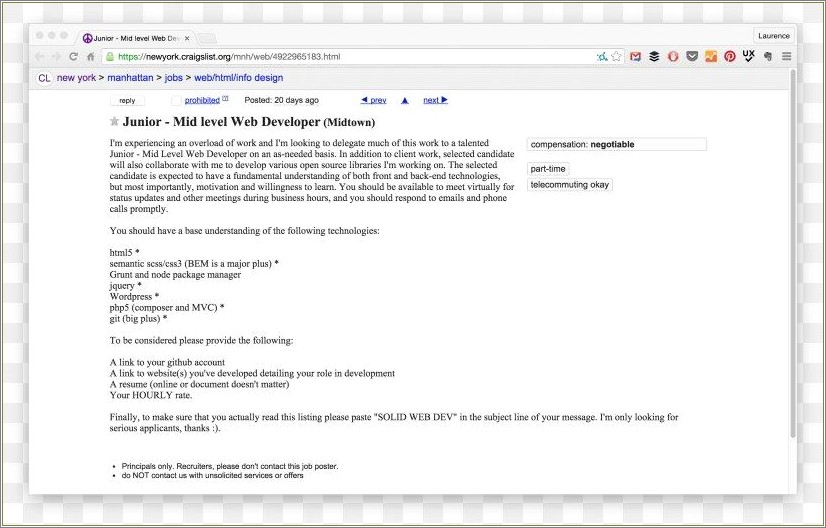Click the teal accessibility icon in address bar
The width and height of the screenshot is (826, 528).
[602, 56]
